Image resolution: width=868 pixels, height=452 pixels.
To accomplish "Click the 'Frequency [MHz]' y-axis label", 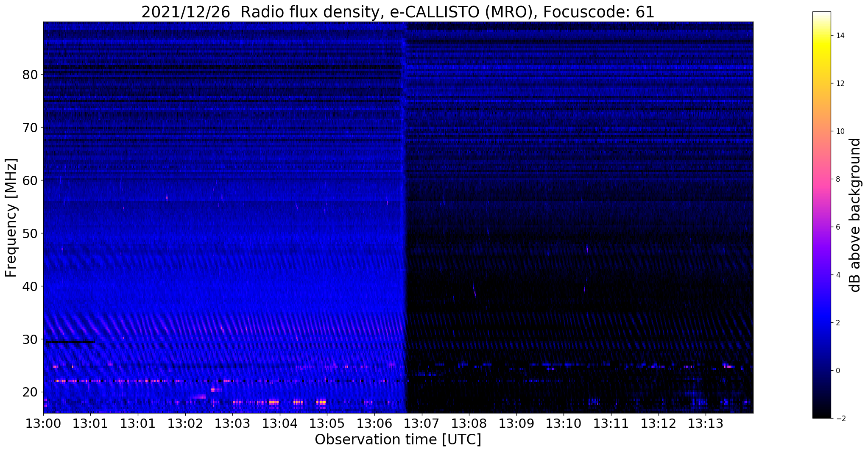I will tap(11, 218).
